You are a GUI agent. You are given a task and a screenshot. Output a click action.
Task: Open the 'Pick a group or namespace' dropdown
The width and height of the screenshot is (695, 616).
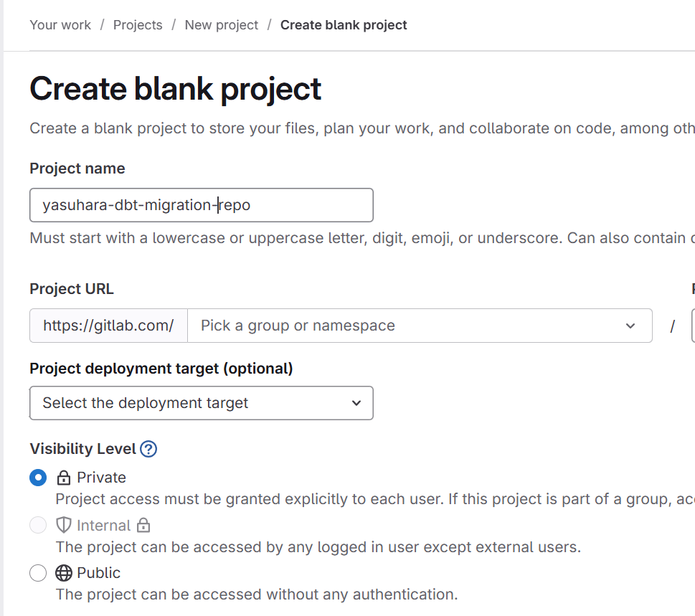[419, 326]
